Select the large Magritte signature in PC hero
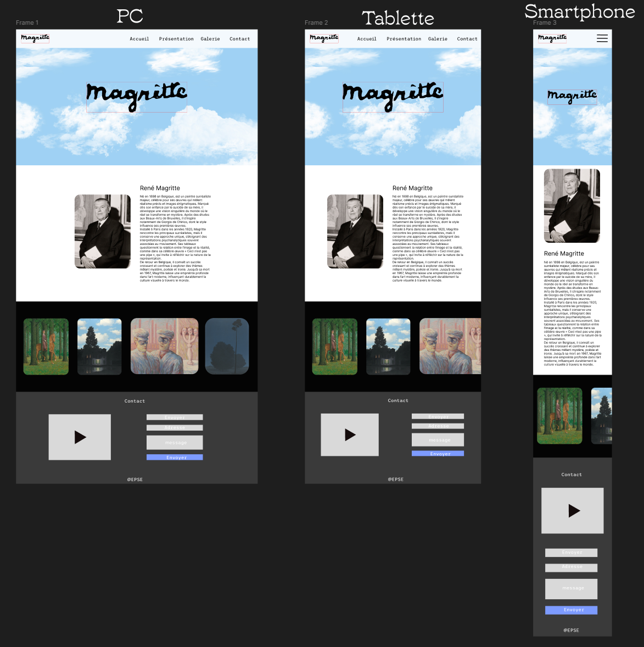 pyautogui.click(x=137, y=97)
